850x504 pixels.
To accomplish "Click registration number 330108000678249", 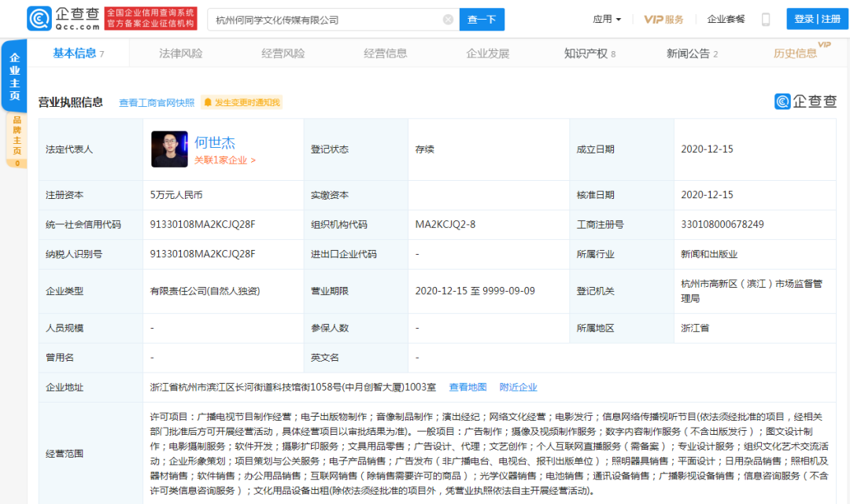I will click(x=722, y=224).
